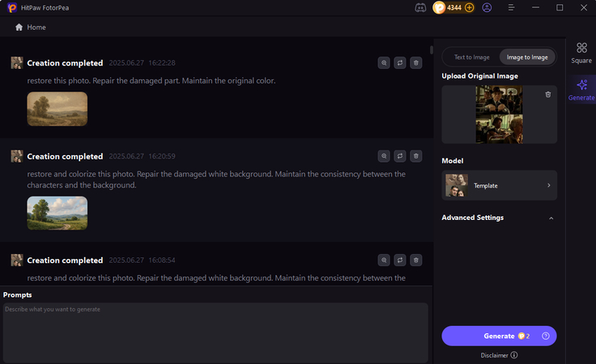596x364 pixels.
Task: Open the Square sidebar panel
Action: click(581, 53)
